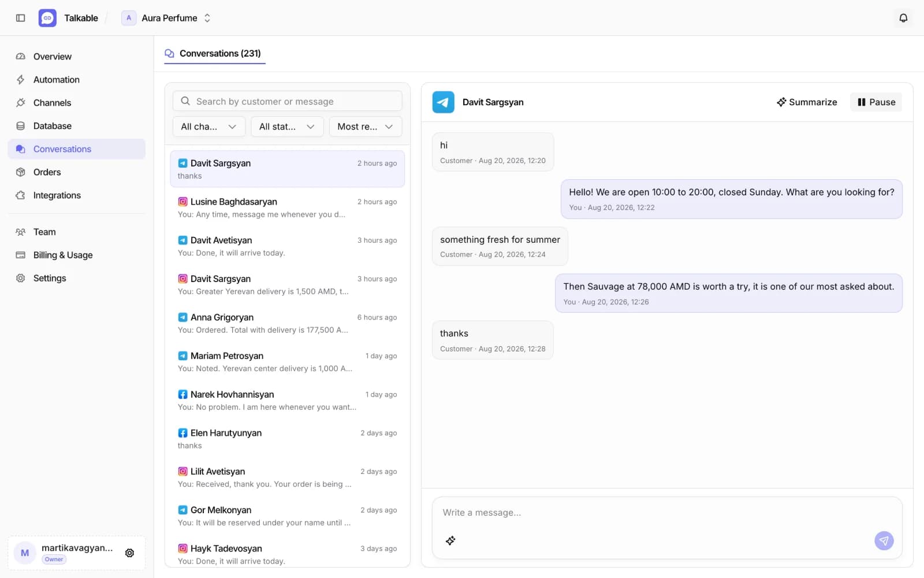Click Instagram icon beside Lusine Baghdasaryan

tap(182, 202)
